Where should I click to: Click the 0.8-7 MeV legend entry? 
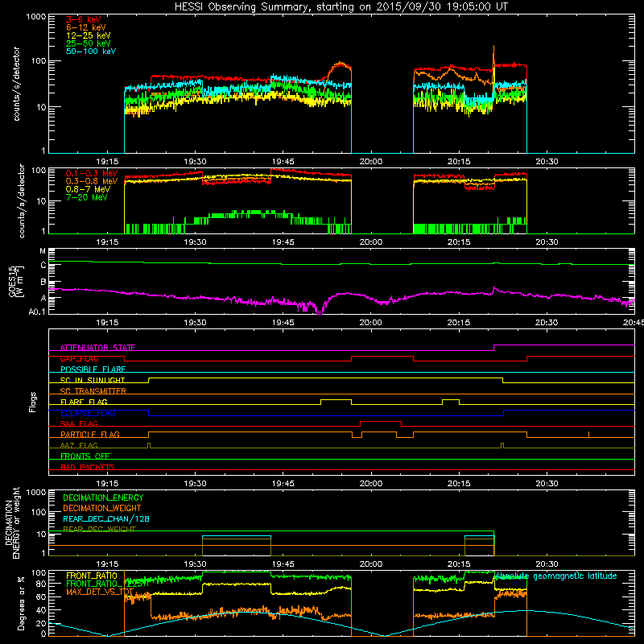88,189
